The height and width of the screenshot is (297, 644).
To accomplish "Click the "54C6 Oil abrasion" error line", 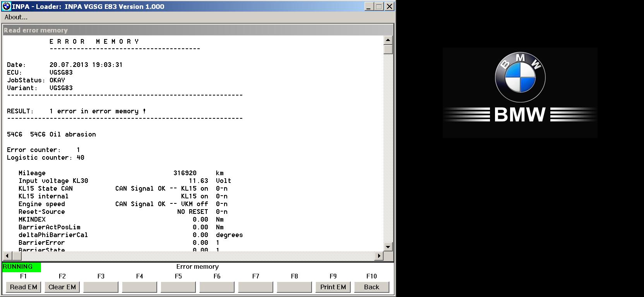I will tap(51, 134).
